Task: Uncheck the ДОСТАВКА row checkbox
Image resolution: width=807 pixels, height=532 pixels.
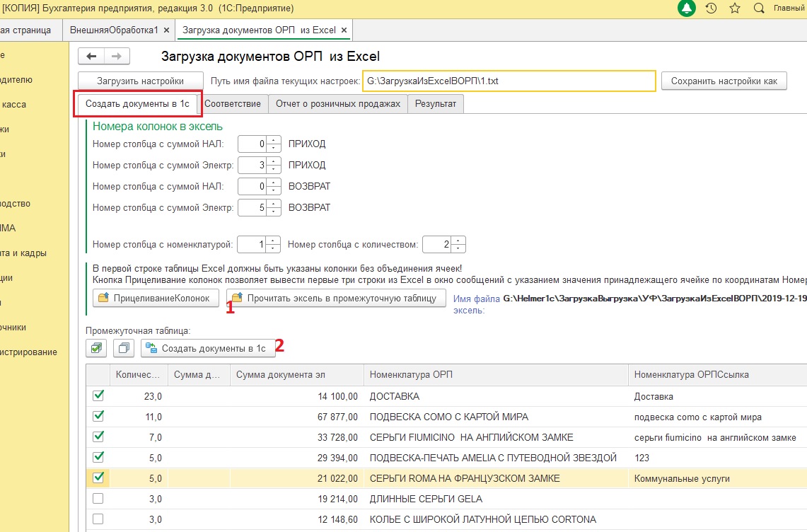Action: pyautogui.click(x=98, y=396)
